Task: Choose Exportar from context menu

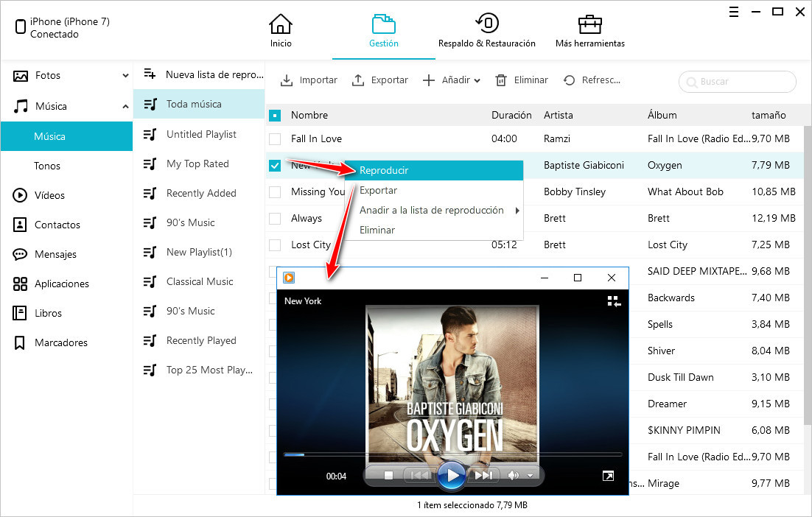Action: [x=434, y=191]
